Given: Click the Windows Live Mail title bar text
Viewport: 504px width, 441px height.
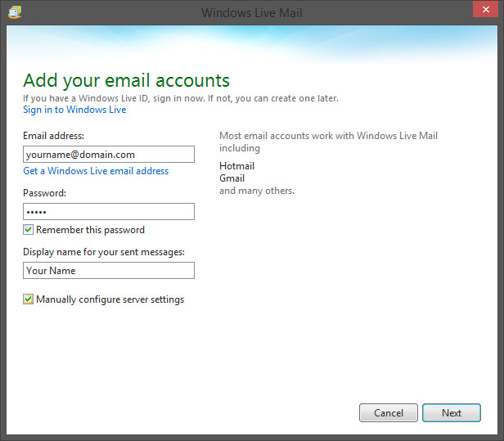Looking at the screenshot, I should coord(252,13).
